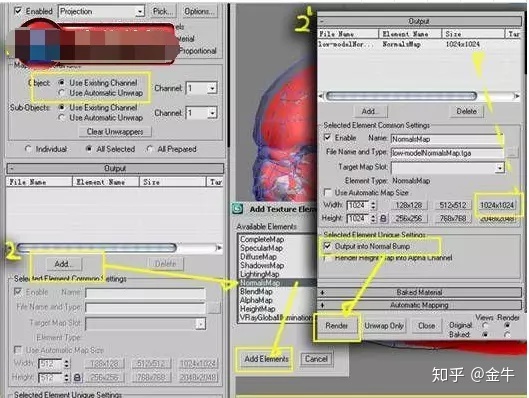Image resolution: width=529 pixels, height=398 pixels.
Task: Select Object Use Existing Channel radio
Action: pyautogui.click(x=61, y=82)
